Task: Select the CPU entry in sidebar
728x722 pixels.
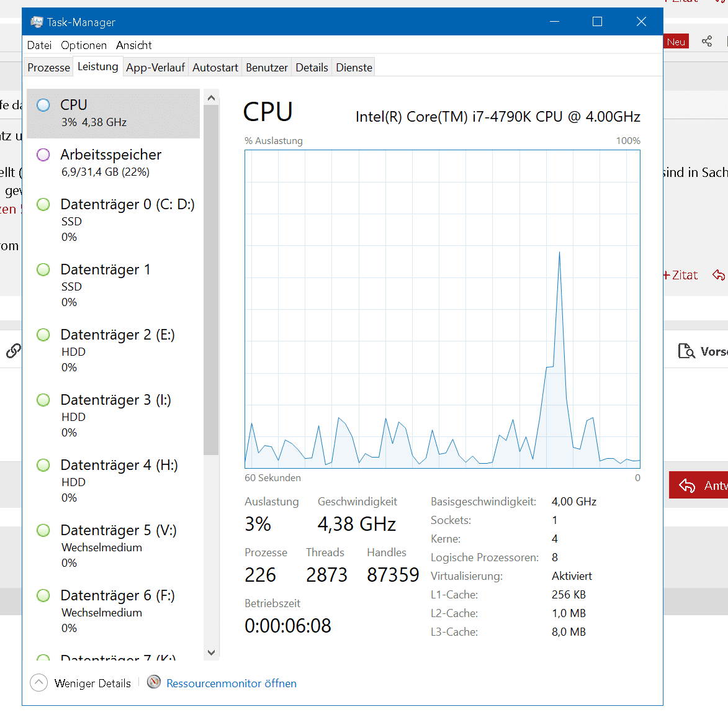Action: (x=114, y=113)
